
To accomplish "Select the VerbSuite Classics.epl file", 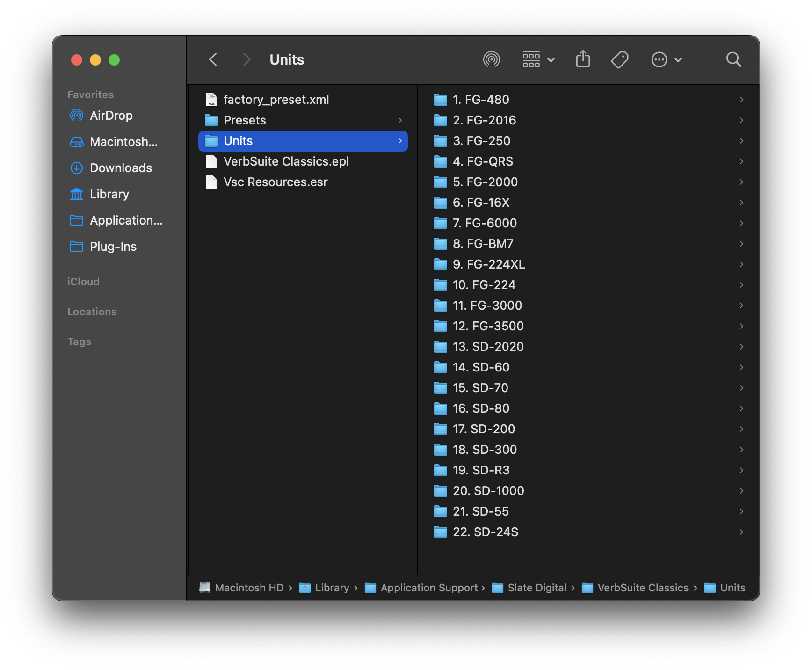I will click(303, 161).
